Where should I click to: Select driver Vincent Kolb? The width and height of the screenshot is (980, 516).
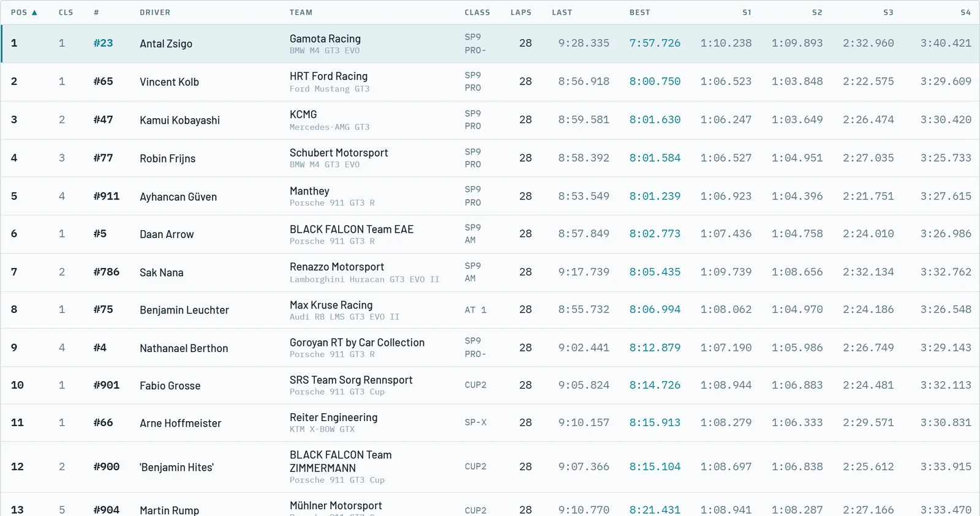(169, 82)
